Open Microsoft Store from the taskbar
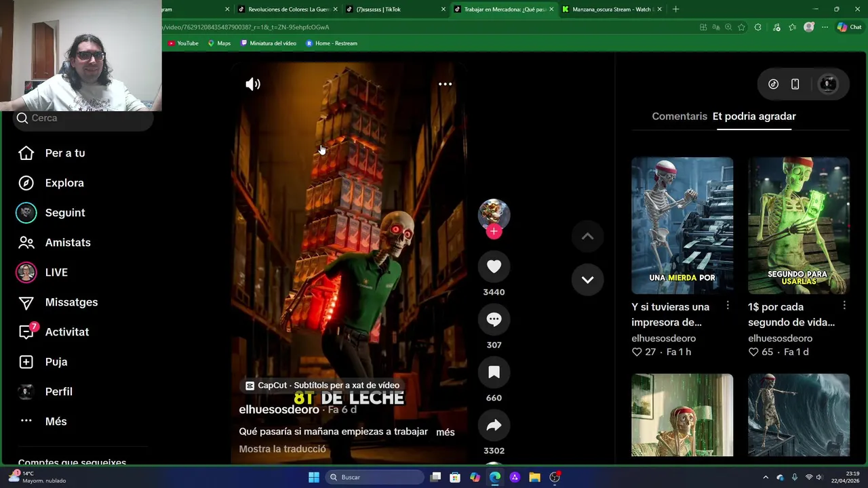868x488 pixels. 455,477
